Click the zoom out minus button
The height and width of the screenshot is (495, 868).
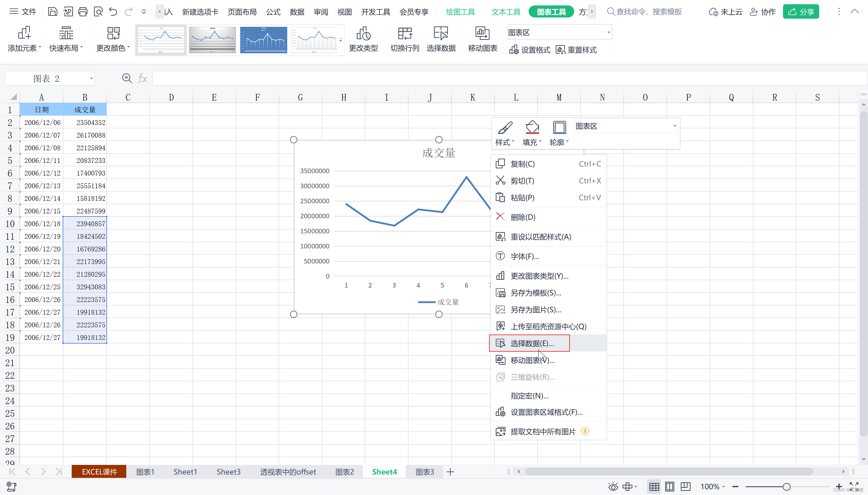pos(735,487)
